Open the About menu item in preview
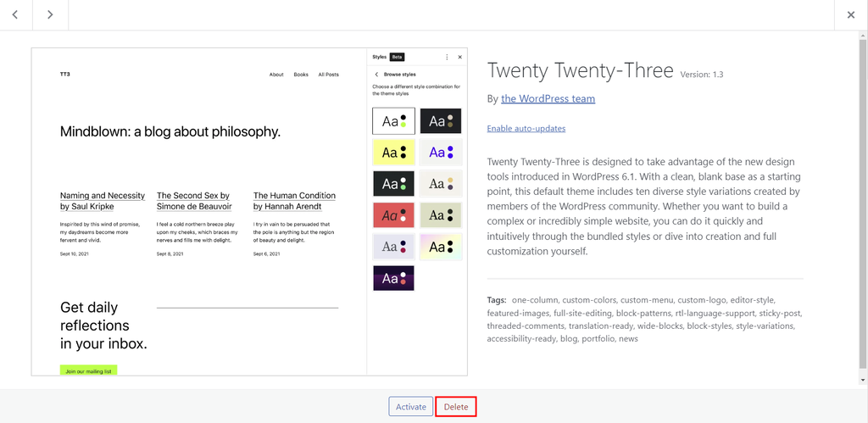This screenshot has width=868, height=423. pos(276,75)
